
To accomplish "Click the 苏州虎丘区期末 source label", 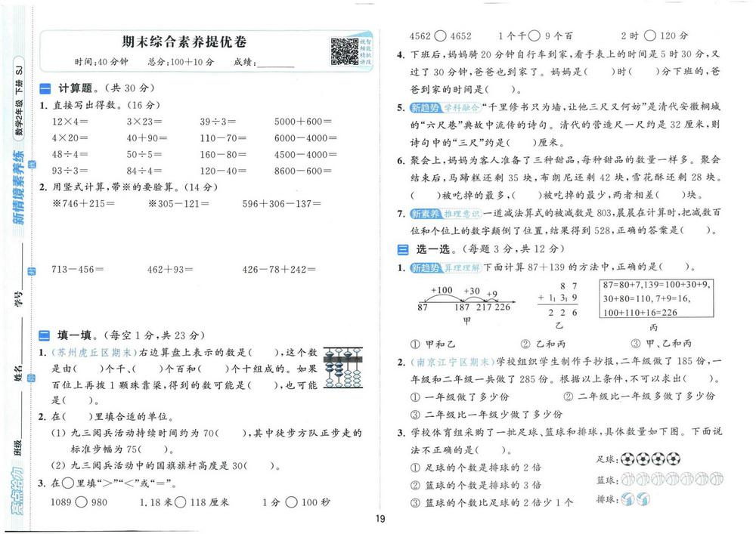I will [x=94, y=353].
